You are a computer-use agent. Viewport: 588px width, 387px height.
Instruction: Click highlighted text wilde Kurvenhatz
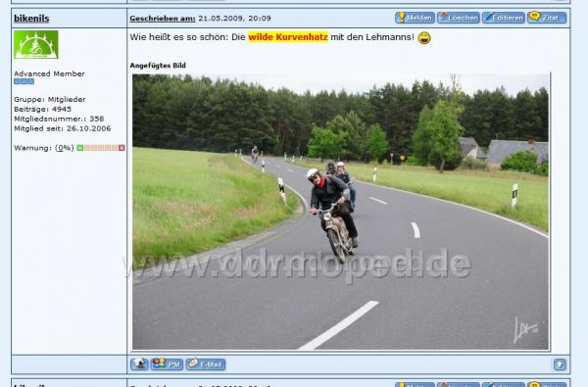288,37
